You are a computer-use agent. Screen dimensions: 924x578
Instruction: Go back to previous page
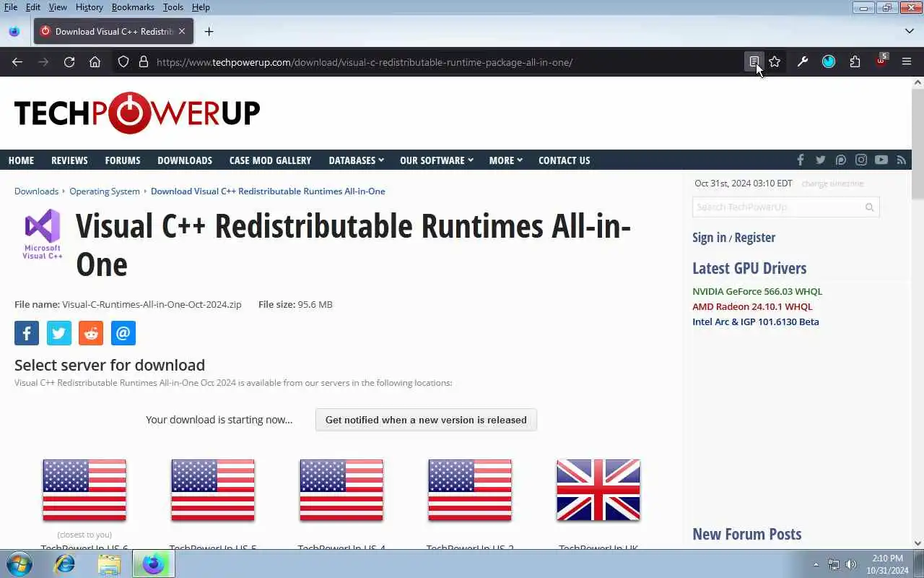pos(17,62)
